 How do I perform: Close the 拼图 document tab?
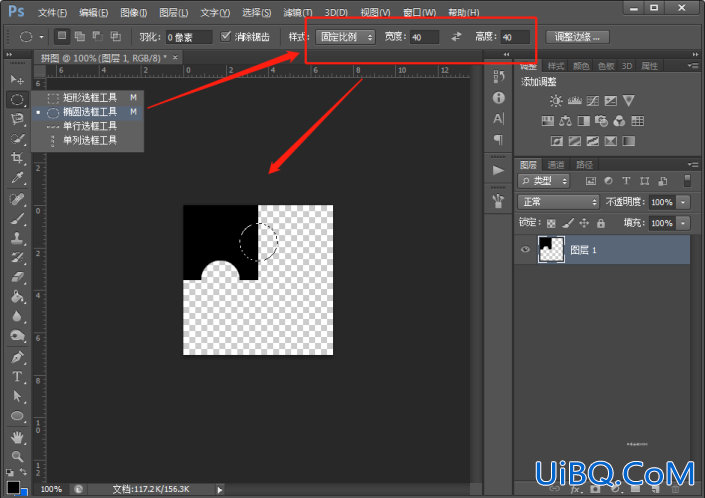pyautogui.click(x=175, y=58)
